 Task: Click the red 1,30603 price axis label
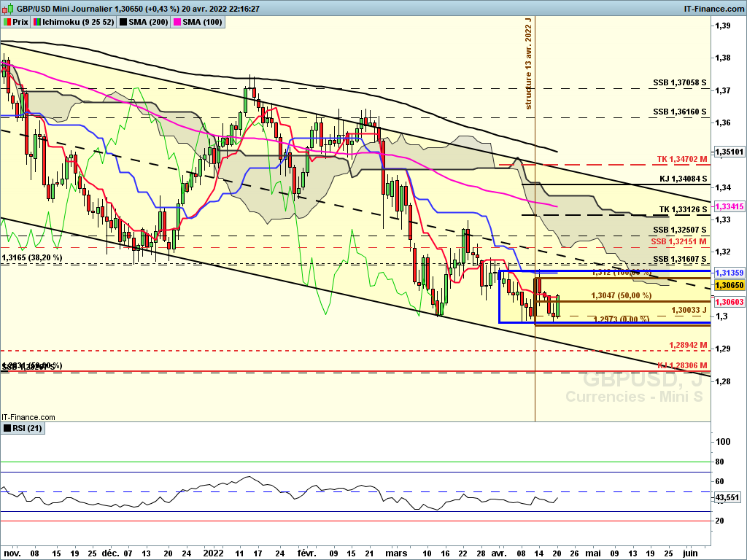pos(728,302)
